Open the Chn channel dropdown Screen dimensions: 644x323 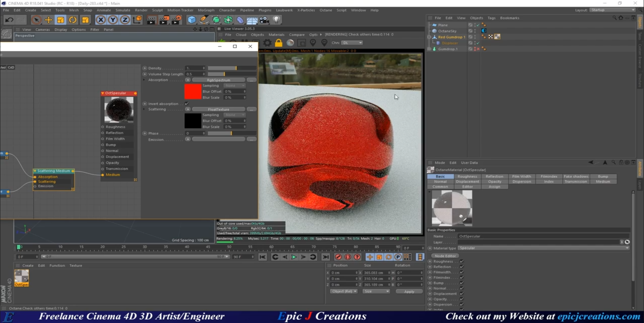click(x=352, y=43)
